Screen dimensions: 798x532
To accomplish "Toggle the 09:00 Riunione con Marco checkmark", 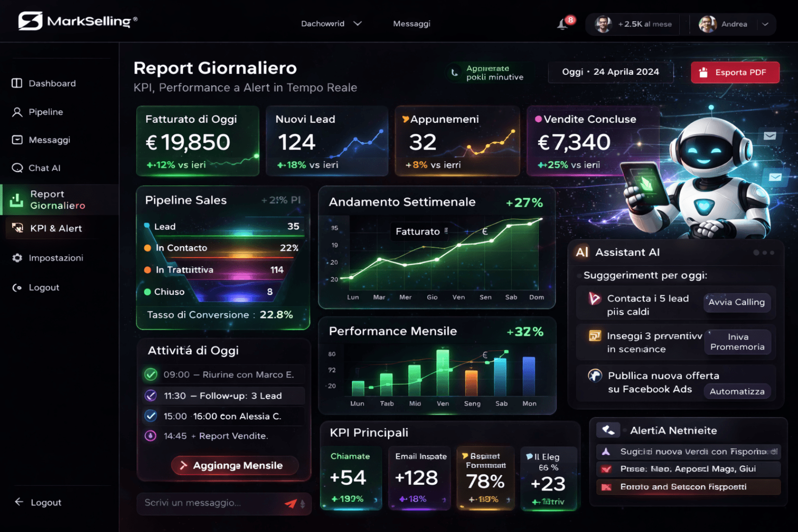I will coord(151,374).
